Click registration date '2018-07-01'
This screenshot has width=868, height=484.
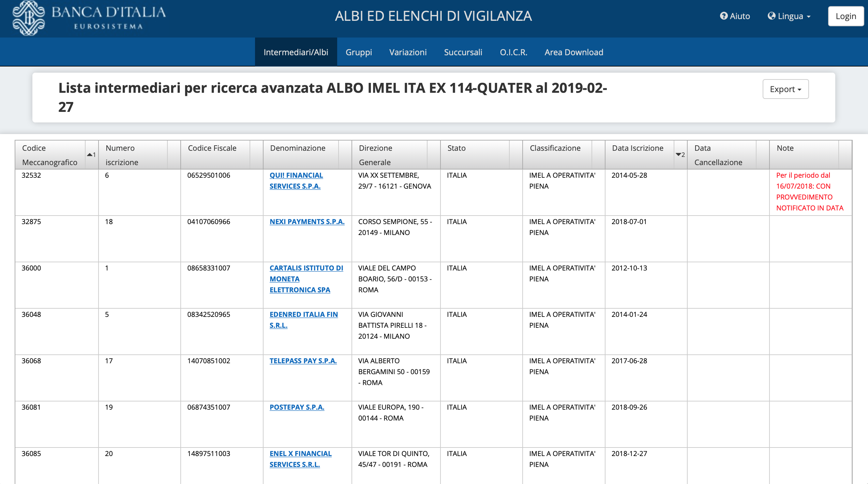(x=629, y=222)
